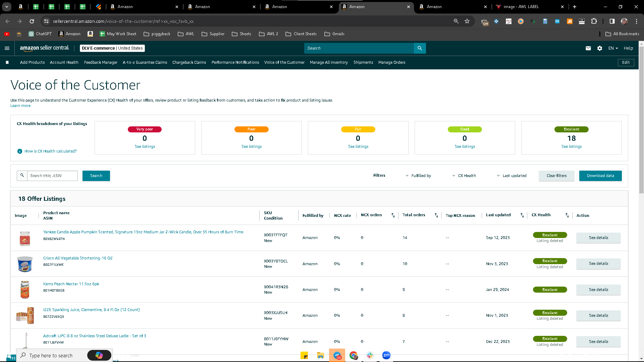Open the Client Sheets bookmarks folder
This screenshot has width=644, height=362.
pyautogui.click(x=301, y=34)
